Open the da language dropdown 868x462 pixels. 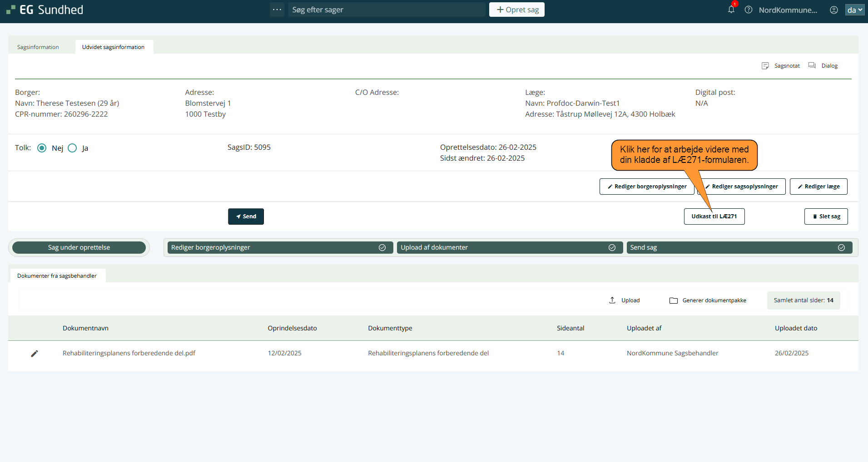(854, 10)
